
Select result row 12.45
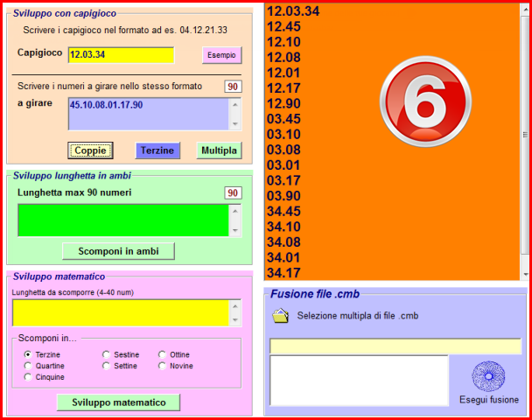[283, 26]
